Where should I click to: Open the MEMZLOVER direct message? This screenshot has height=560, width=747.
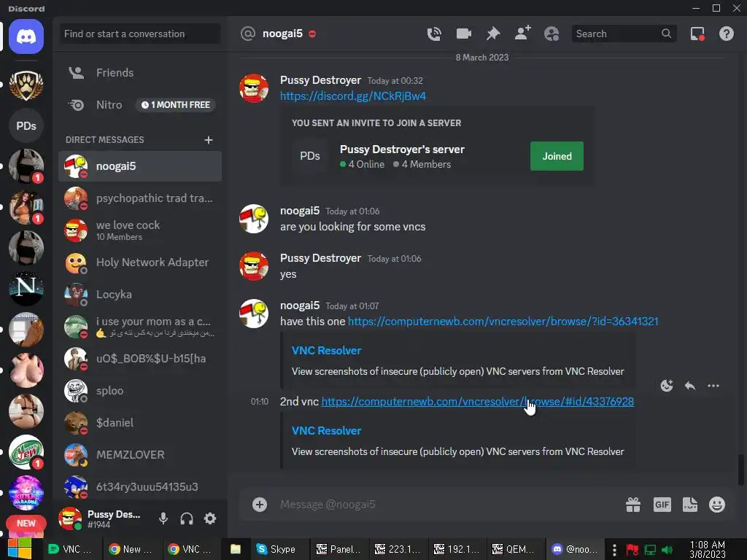point(140,455)
